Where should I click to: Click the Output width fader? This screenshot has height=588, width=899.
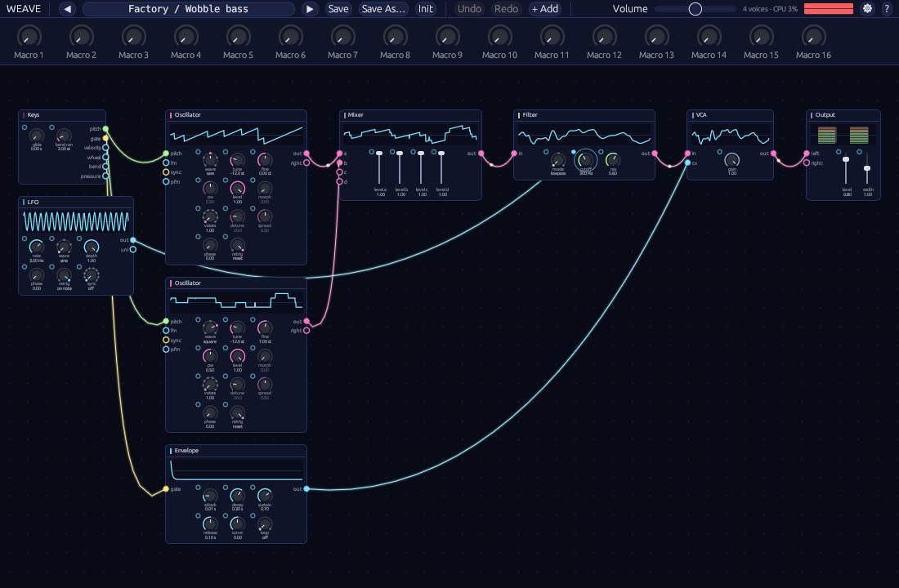(x=867, y=168)
